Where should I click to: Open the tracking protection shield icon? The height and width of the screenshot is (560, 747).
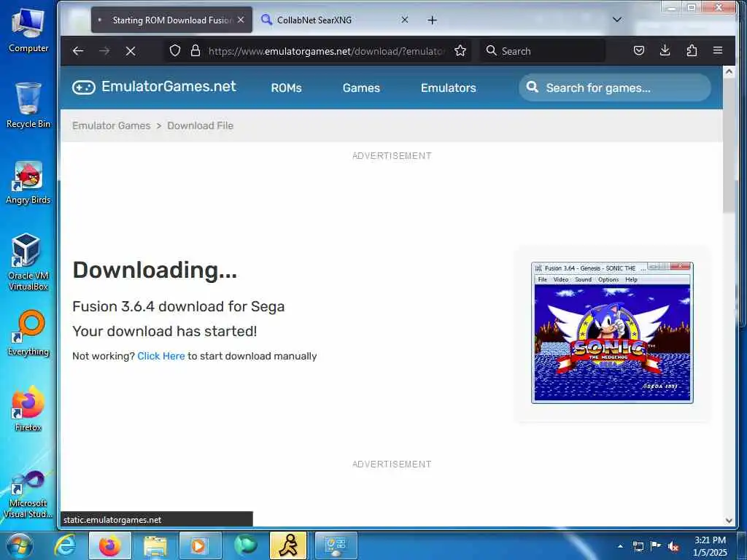[x=175, y=50]
